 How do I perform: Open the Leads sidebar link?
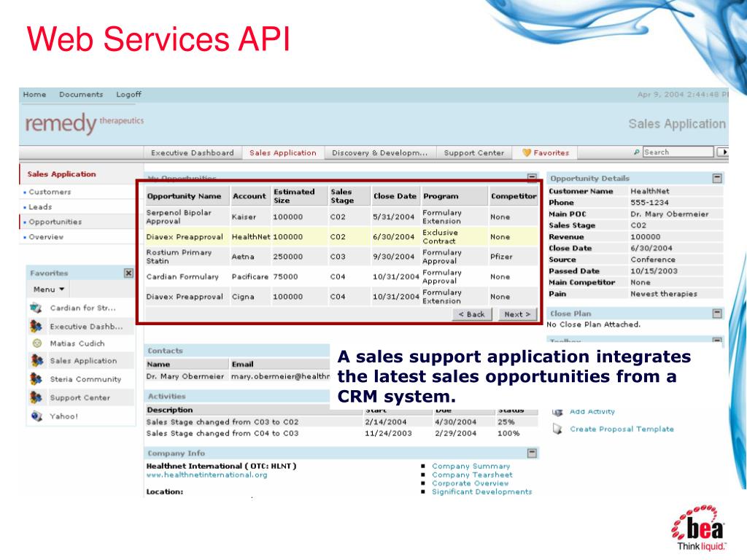click(40, 207)
